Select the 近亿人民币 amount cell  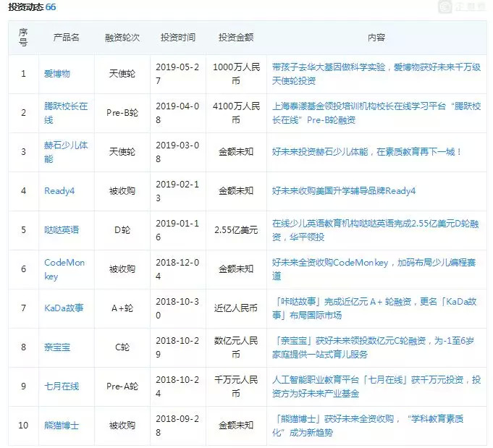pyautogui.click(x=236, y=308)
